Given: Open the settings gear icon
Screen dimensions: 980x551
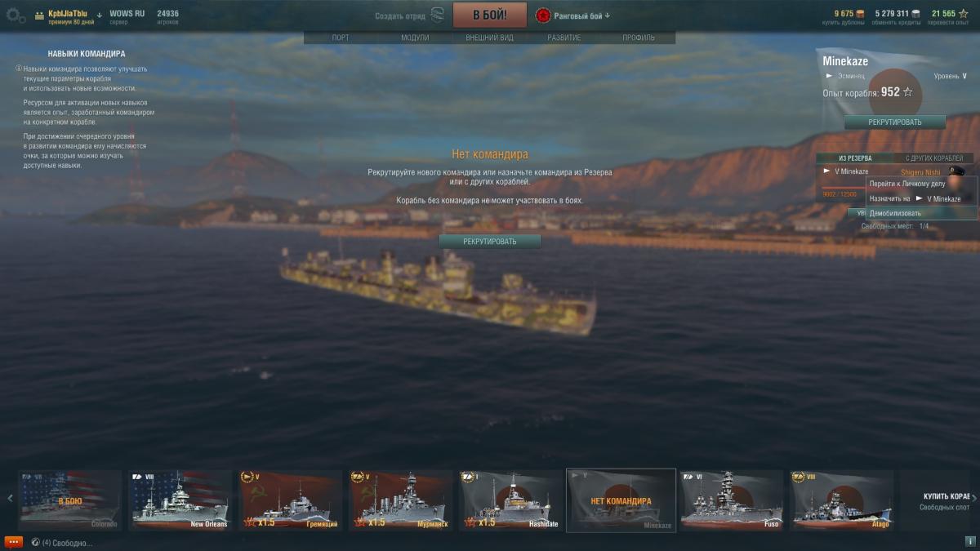Looking at the screenshot, I should [x=16, y=16].
